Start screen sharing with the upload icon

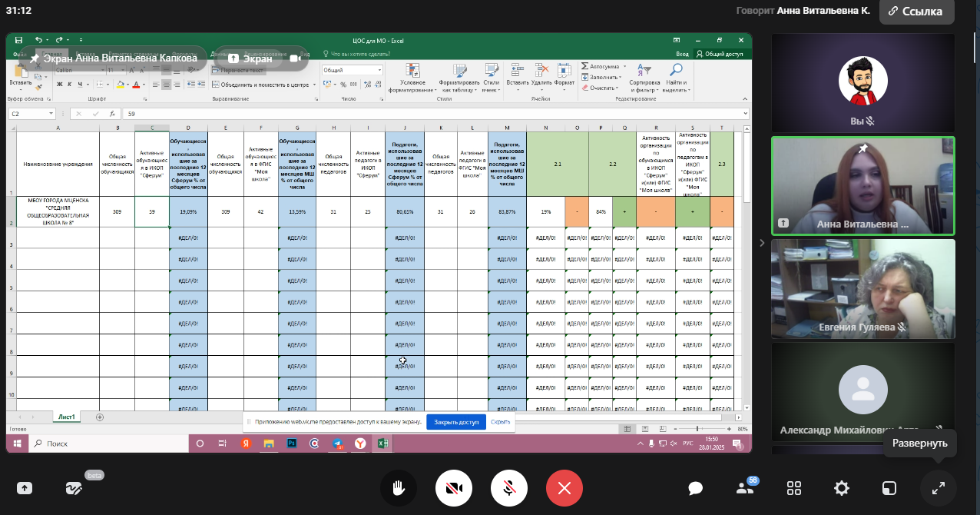point(24,488)
